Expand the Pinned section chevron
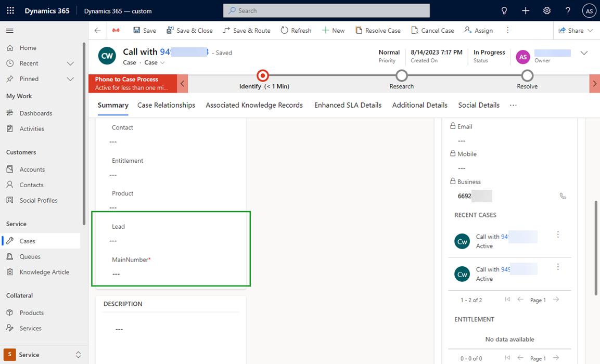Screen dimensions: 600x364 pyautogui.click(x=70, y=79)
